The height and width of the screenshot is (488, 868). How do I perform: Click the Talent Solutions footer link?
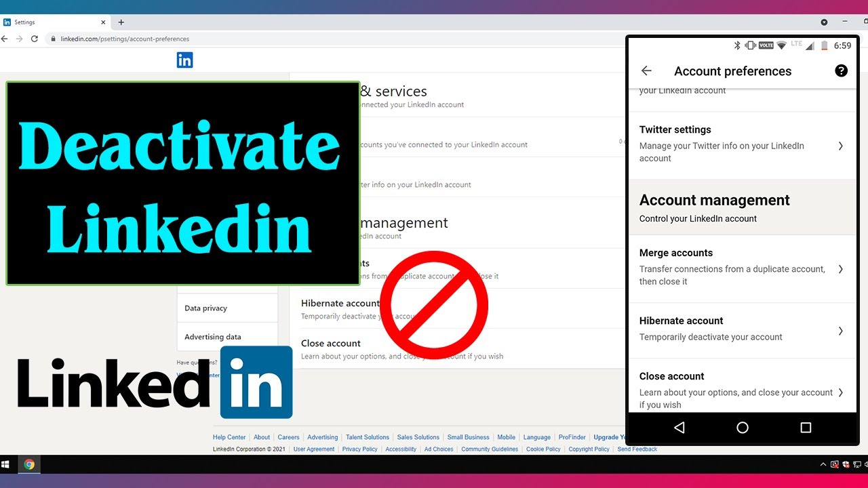368,438
